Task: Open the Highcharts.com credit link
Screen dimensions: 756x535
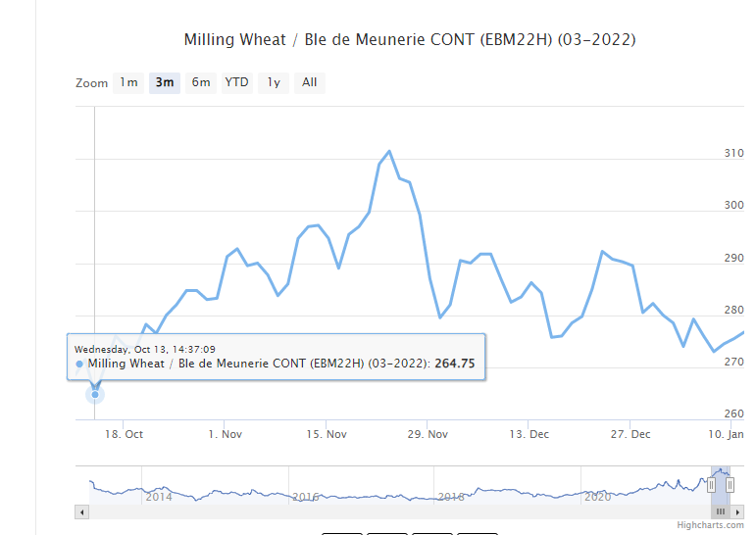Action: click(x=710, y=525)
